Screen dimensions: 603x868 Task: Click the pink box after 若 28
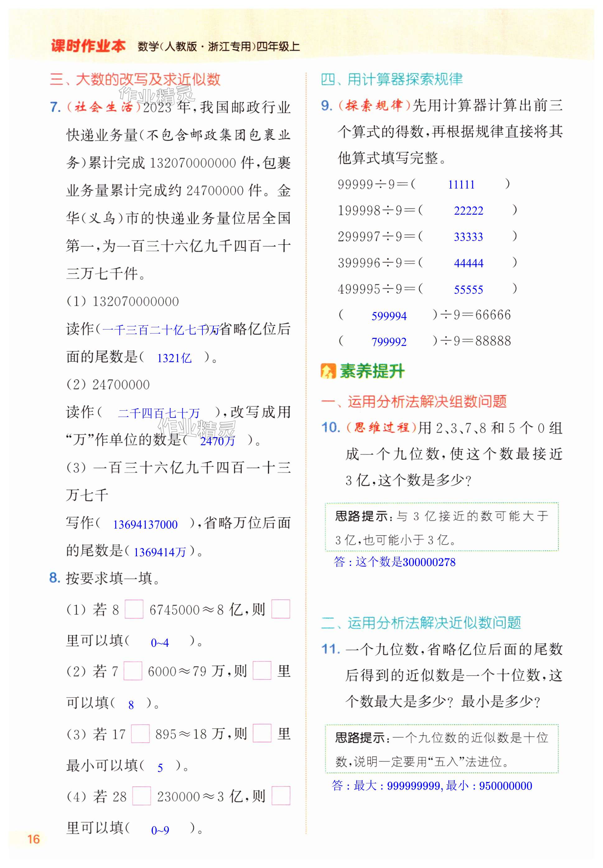[x=141, y=796]
